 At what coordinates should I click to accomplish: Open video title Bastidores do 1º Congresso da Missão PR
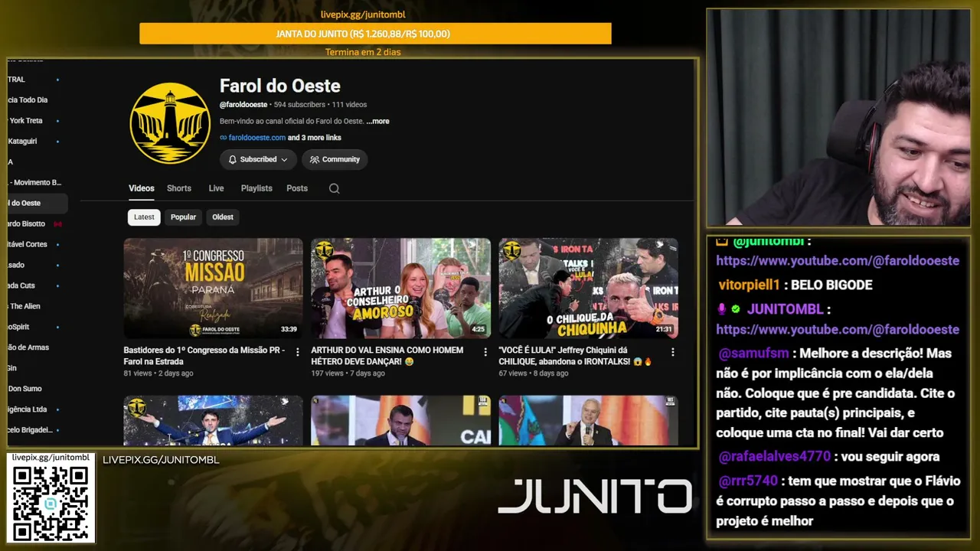pos(204,356)
